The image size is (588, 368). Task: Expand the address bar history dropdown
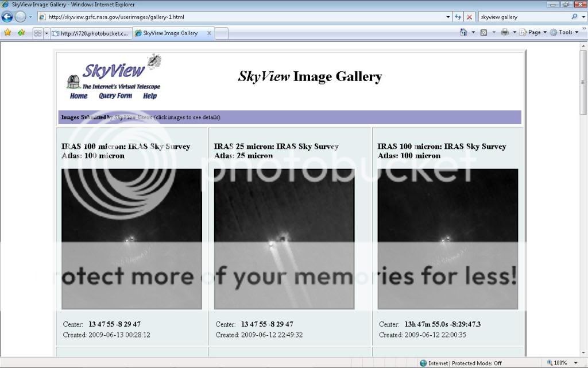point(448,17)
